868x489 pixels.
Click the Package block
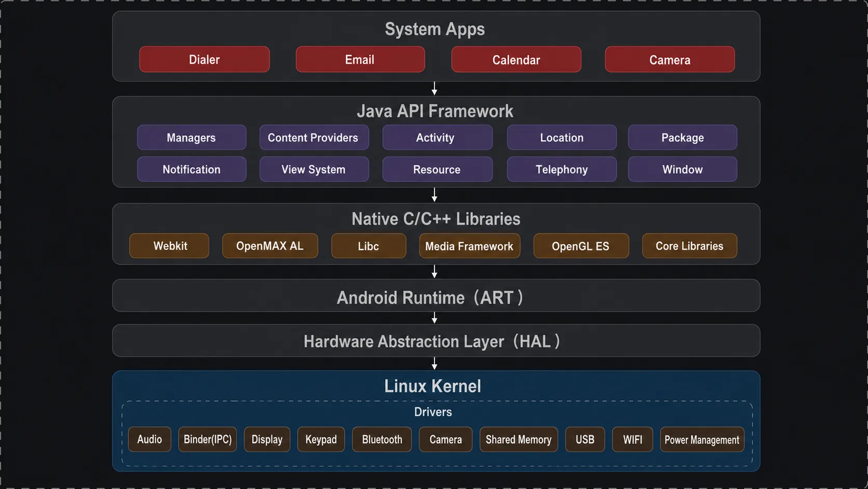[683, 137]
